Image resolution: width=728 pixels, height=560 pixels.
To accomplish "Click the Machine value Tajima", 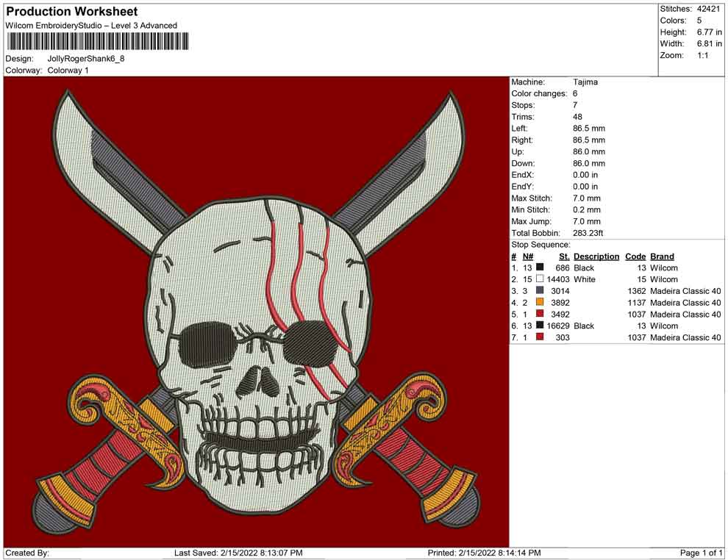I will point(585,82).
